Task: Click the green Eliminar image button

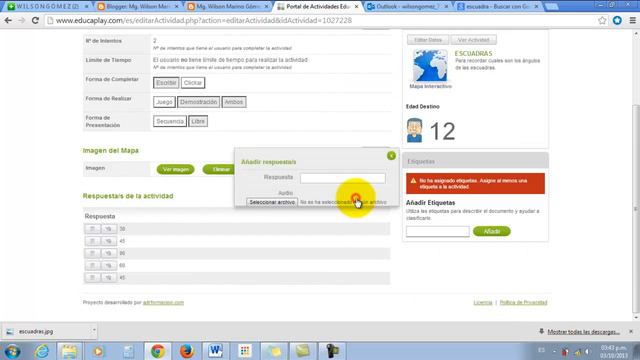Action: click(219, 169)
